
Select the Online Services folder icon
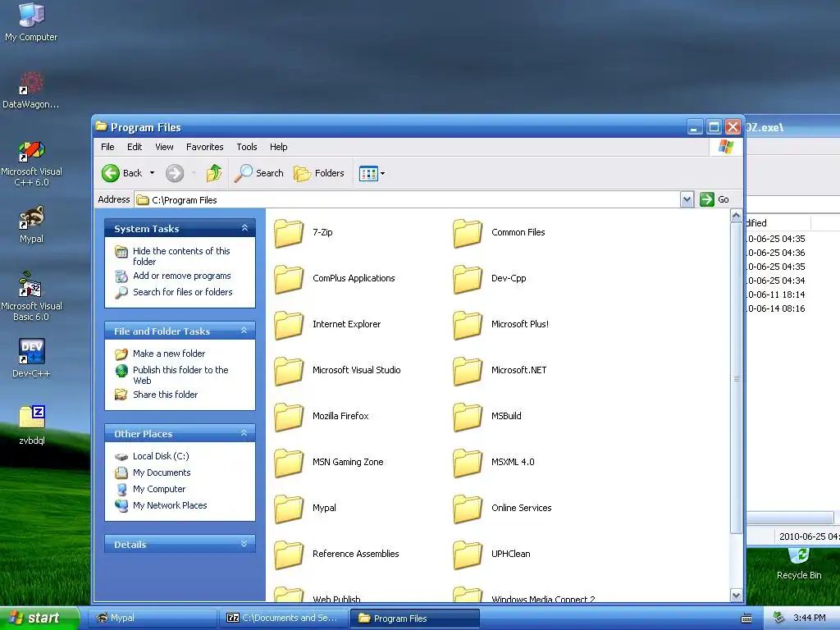coord(468,509)
